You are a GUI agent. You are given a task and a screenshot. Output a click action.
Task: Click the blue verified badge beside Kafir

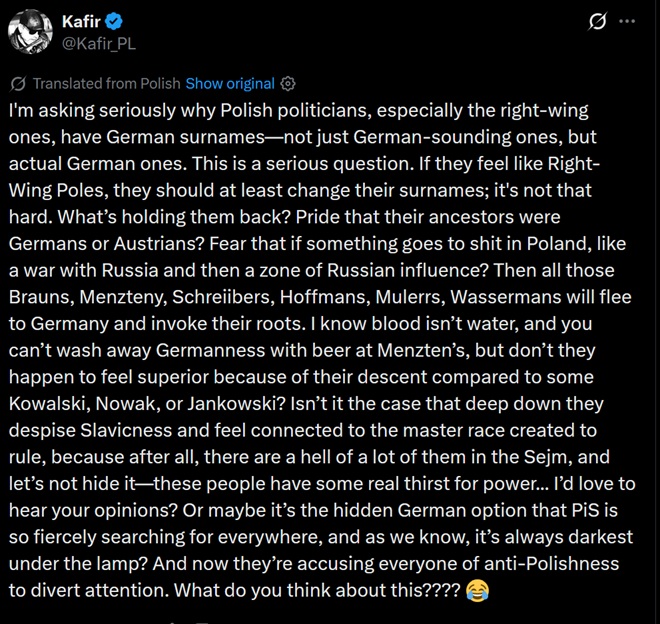tap(114, 21)
